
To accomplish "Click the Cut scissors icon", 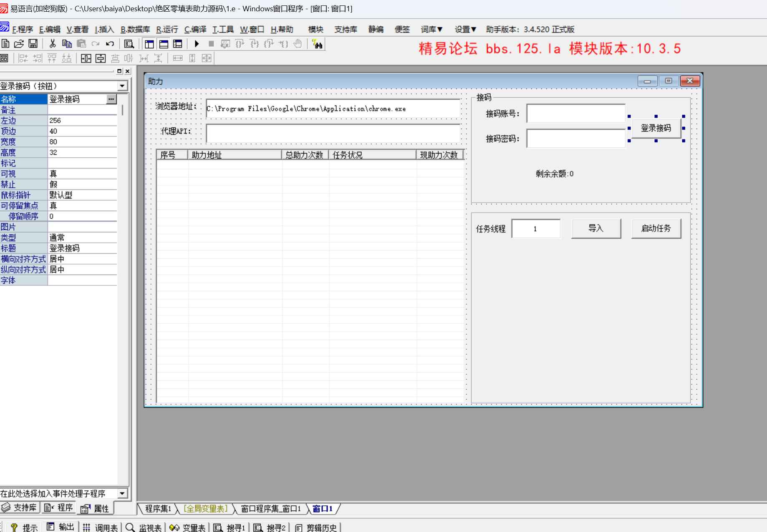I will coord(53,44).
